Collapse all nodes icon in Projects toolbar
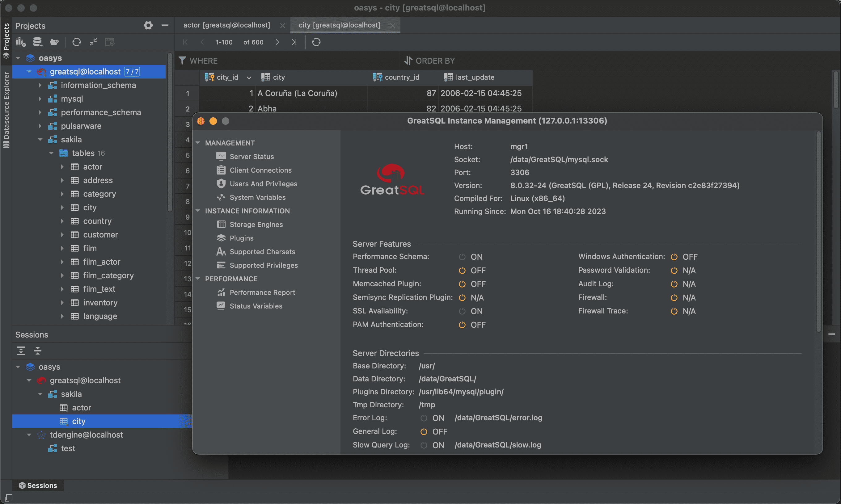Screen dimensions: 841x504 point(93,42)
